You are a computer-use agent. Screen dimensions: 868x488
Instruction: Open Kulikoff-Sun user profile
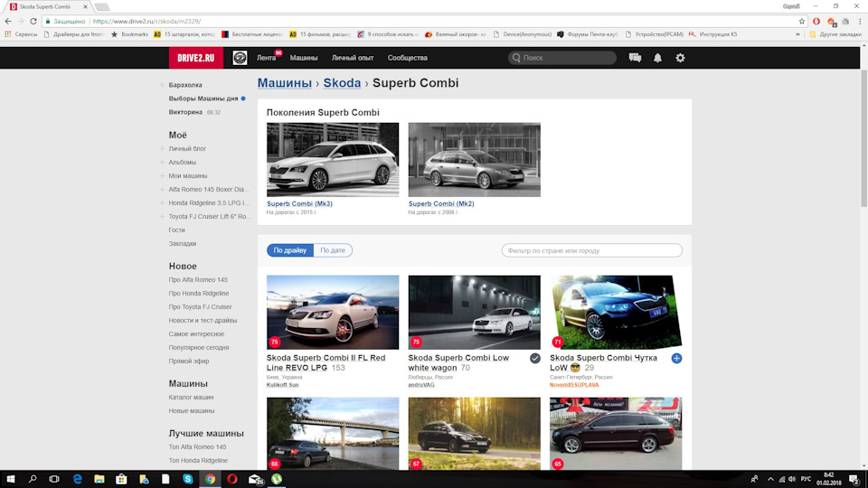282,385
